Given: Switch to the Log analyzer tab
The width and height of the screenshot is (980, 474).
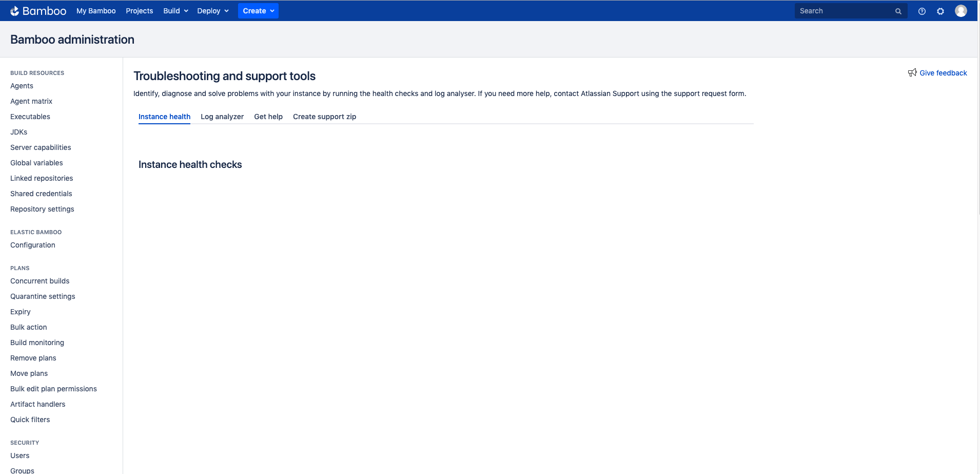Looking at the screenshot, I should tap(222, 117).
